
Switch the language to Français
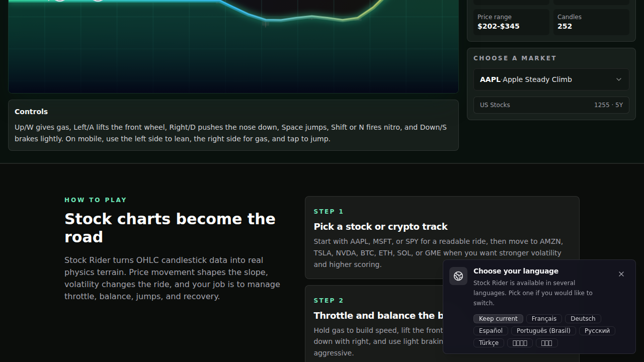tap(544, 319)
